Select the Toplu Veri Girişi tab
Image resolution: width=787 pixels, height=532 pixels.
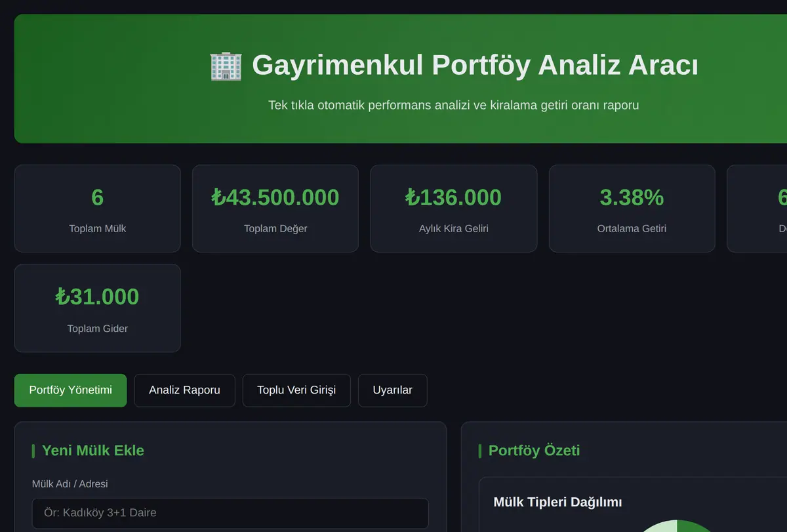296,390
